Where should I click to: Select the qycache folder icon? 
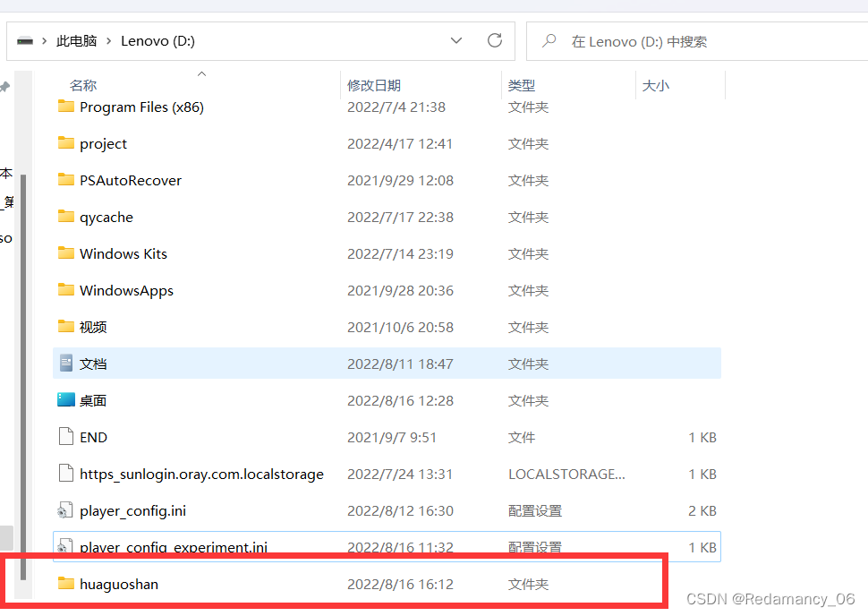(66, 216)
